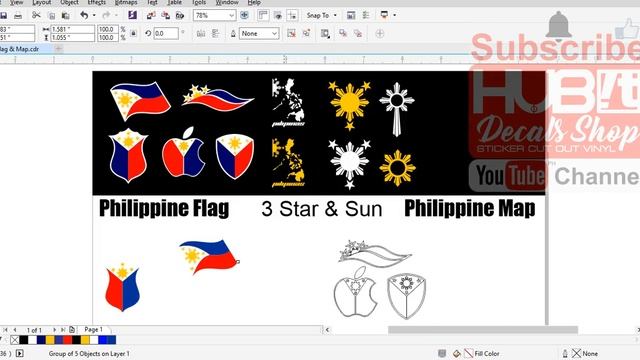
Task: Click the To back of layer icon
Action: (358, 33)
